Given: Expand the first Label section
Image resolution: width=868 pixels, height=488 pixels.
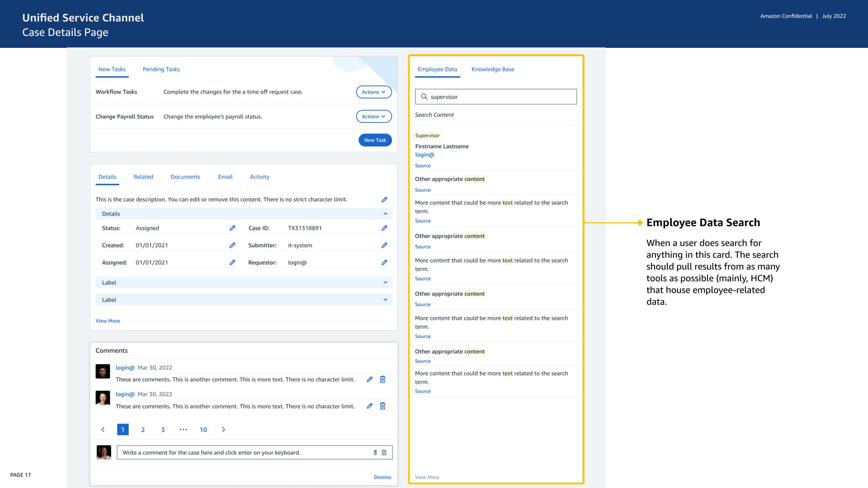Looking at the screenshot, I should 386,283.
